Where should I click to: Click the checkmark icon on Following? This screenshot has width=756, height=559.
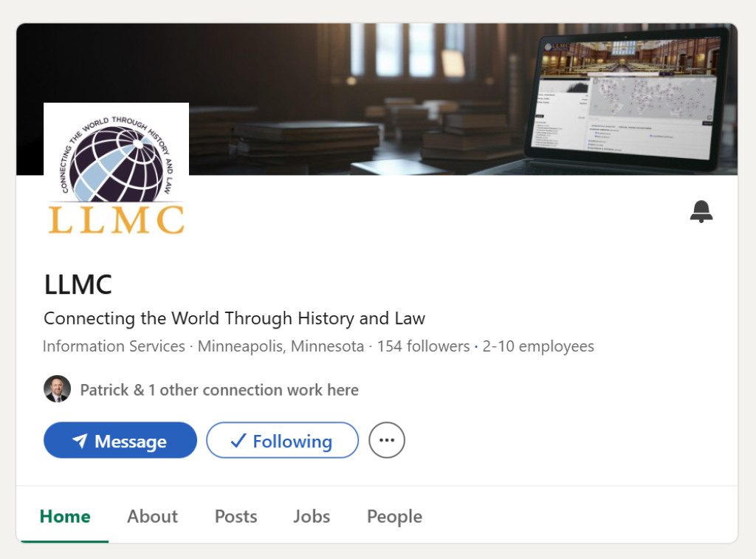(x=238, y=440)
